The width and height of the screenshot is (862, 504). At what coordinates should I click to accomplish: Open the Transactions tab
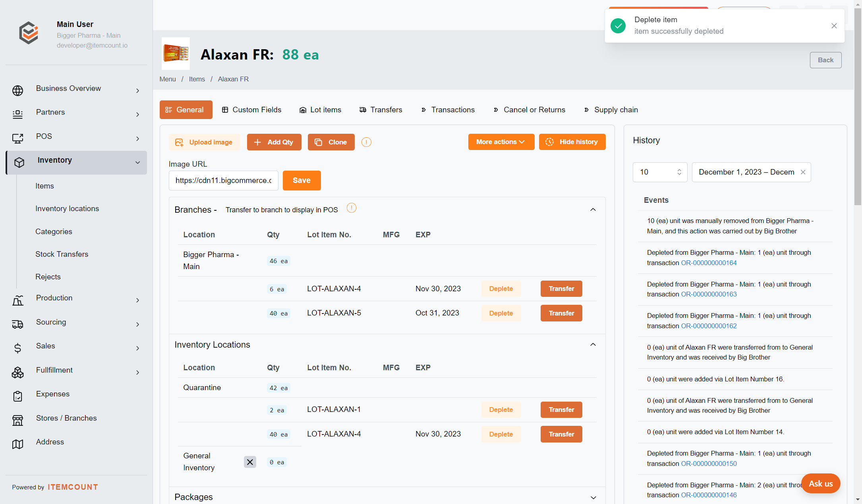click(x=448, y=110)
